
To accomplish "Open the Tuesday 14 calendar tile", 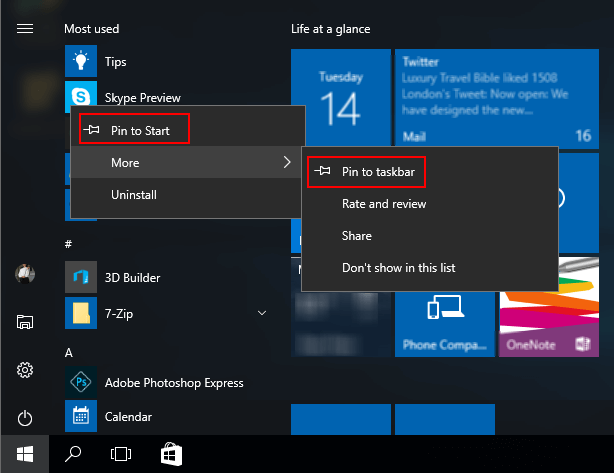I will [341, 99].
